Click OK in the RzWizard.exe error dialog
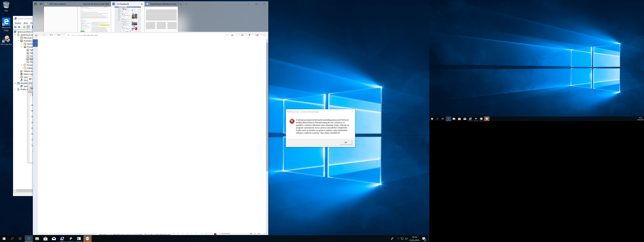This screenshot has width=644, height=242. [x=345, y=142]
